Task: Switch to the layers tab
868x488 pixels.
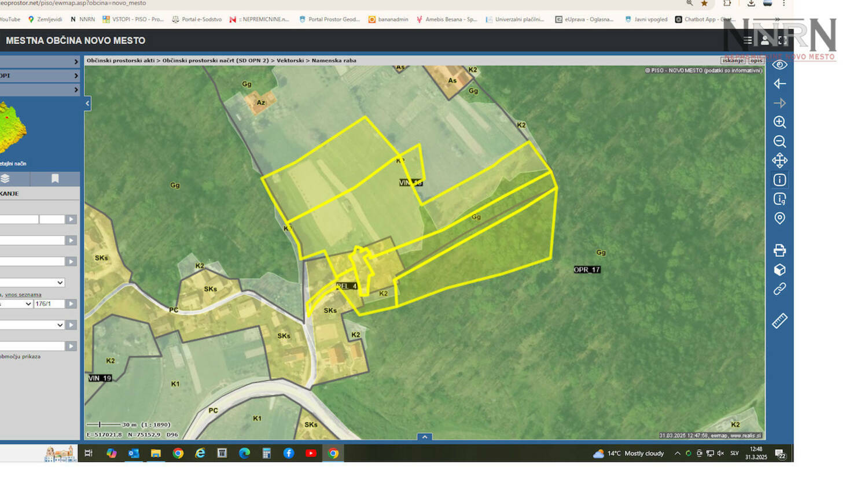Action: [x=6, y=179]
